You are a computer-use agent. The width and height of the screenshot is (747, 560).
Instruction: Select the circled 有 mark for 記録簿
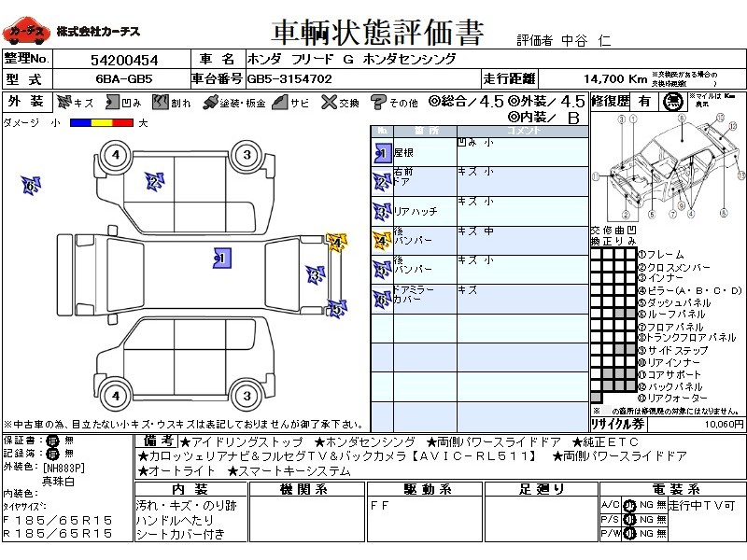(52, 454)
